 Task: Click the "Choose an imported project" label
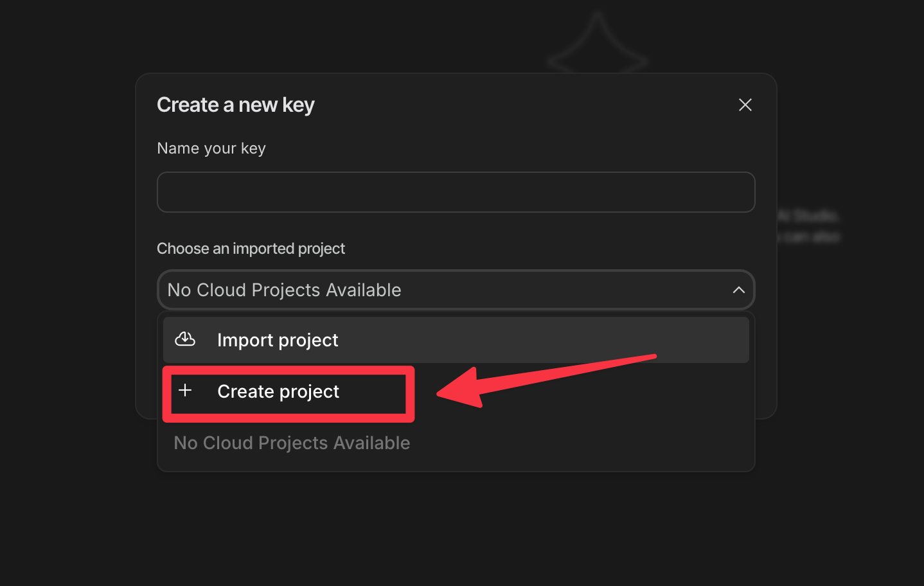tap(251, 249)
